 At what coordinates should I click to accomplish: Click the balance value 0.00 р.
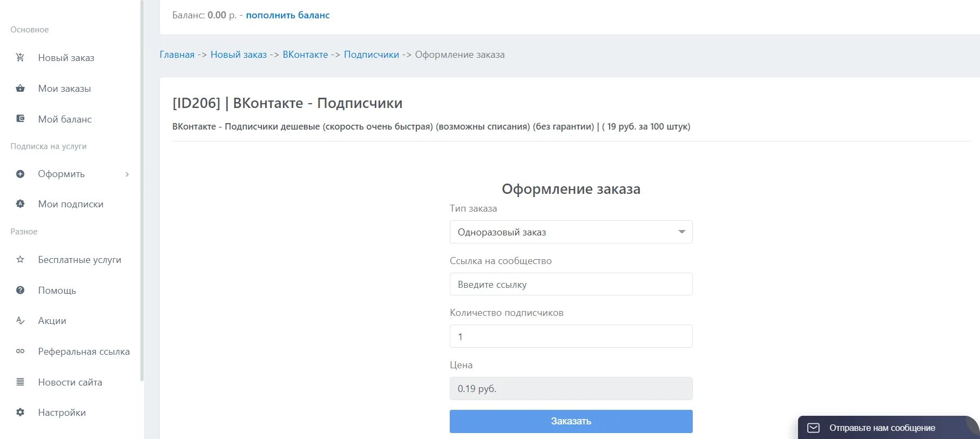[x=222, y=15]
